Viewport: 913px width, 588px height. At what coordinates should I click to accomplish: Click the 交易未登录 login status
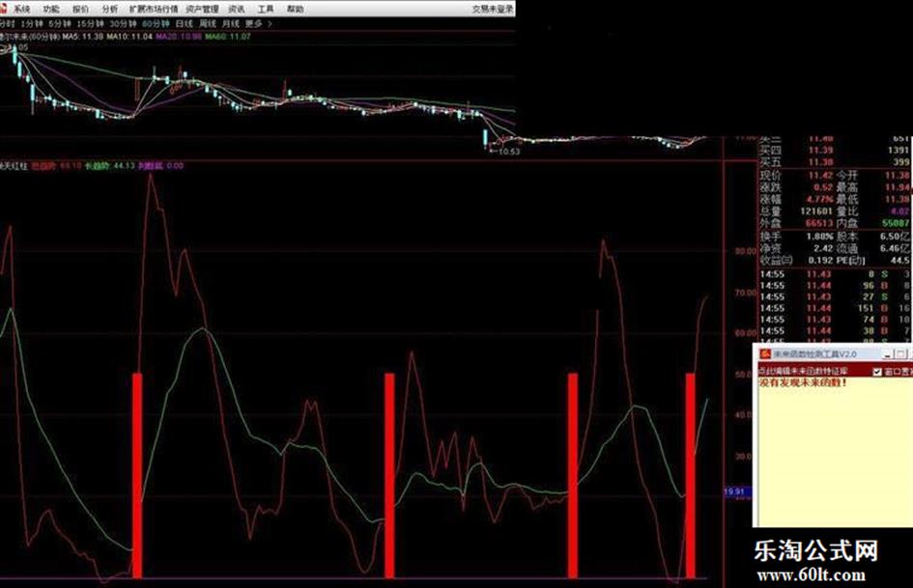[493, 10]
